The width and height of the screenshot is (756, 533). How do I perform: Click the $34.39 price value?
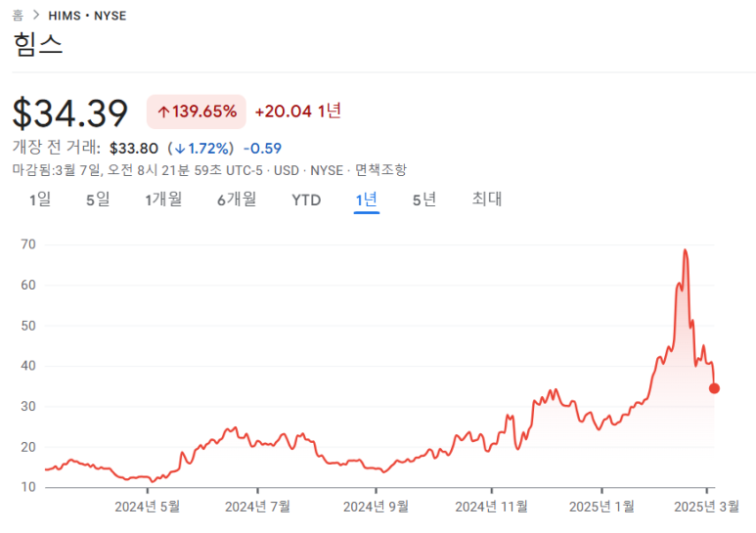[69, 113]
